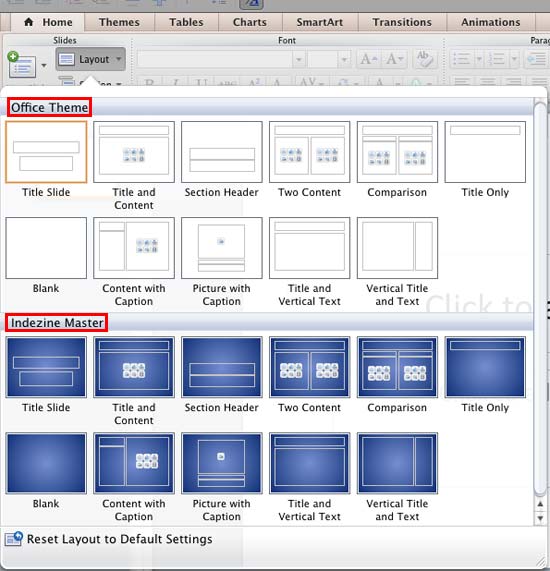Select Indezine Master Comparison layout

click(397, 367)
